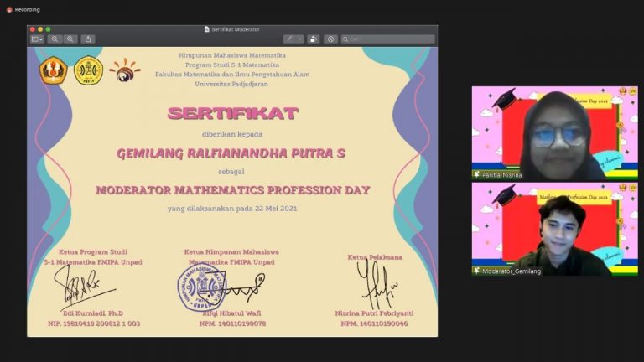Open the Share icon in toolbar

pyautogui.click(x=88, y=39)
